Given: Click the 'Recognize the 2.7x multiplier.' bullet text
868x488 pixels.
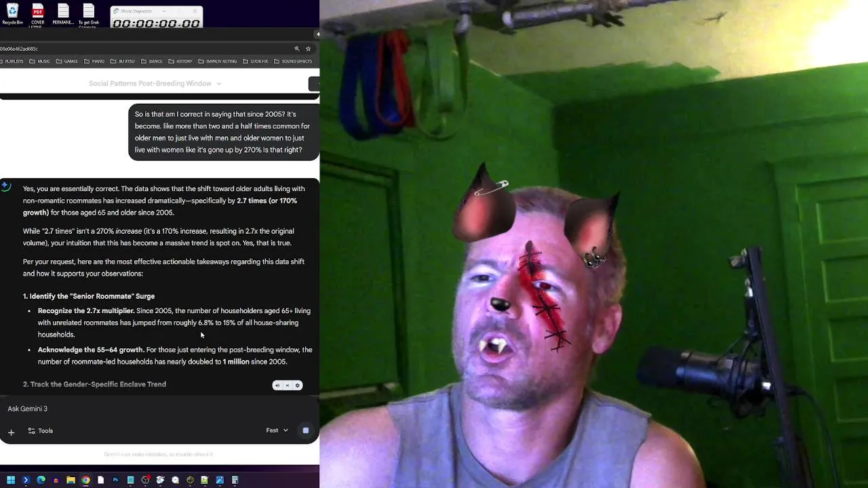Looking at the screenshot, I should pyautogui.click(x=86, y=311).
